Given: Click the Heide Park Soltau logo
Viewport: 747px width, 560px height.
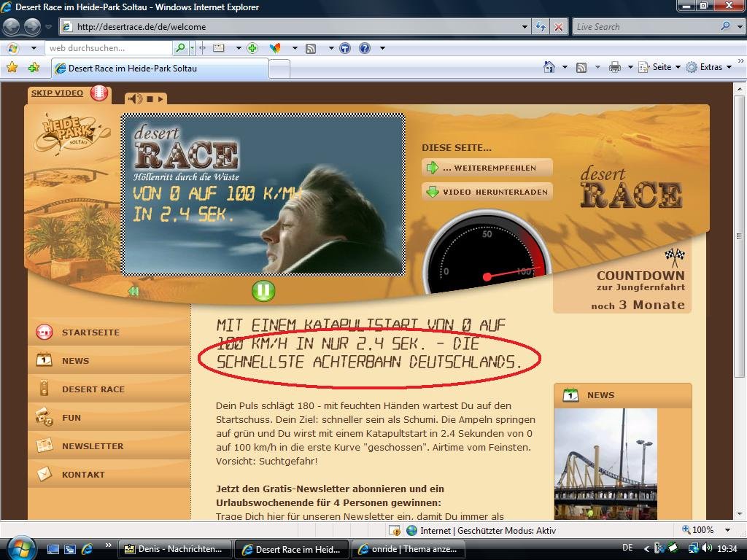Looking at the screenshot, I should [x=72, y=133].
